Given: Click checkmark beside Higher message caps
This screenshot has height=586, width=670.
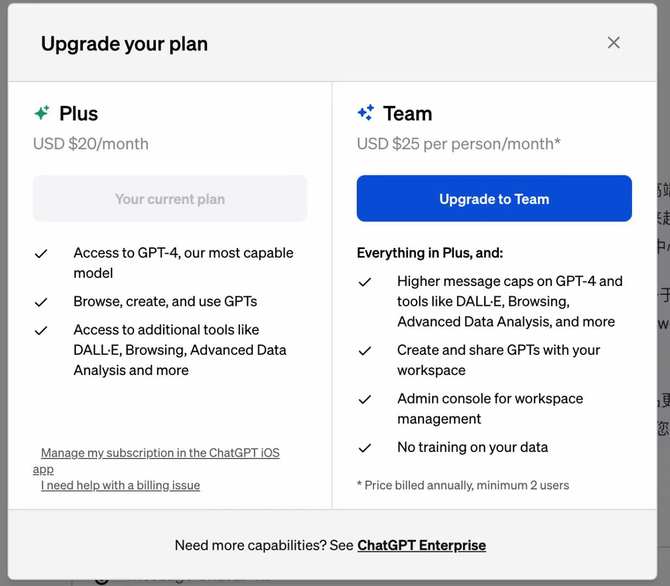Looking at the screenshot, I should click(x=365, y=282).
